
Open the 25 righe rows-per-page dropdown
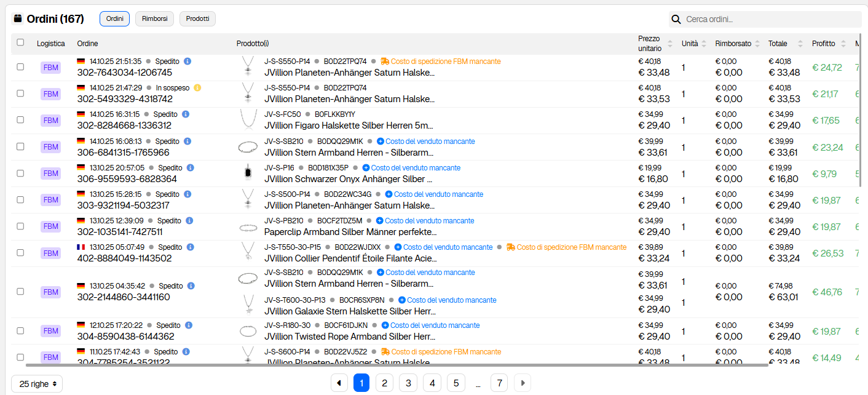click(x=37, y=384)
